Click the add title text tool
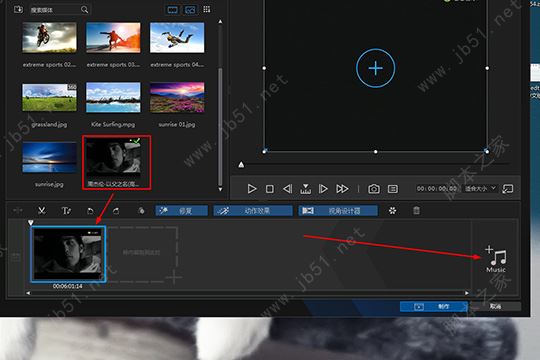Screen dimensions: 540x360 point(66,210)
